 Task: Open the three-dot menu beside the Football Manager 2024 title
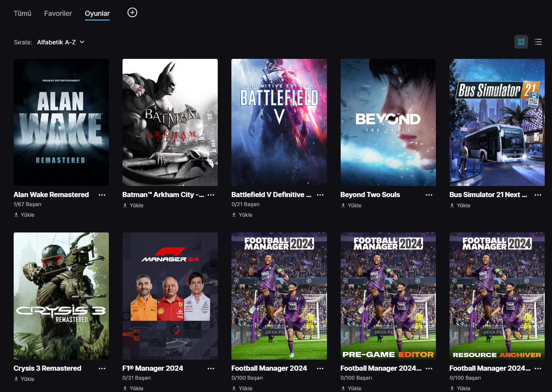pos(320,368)
